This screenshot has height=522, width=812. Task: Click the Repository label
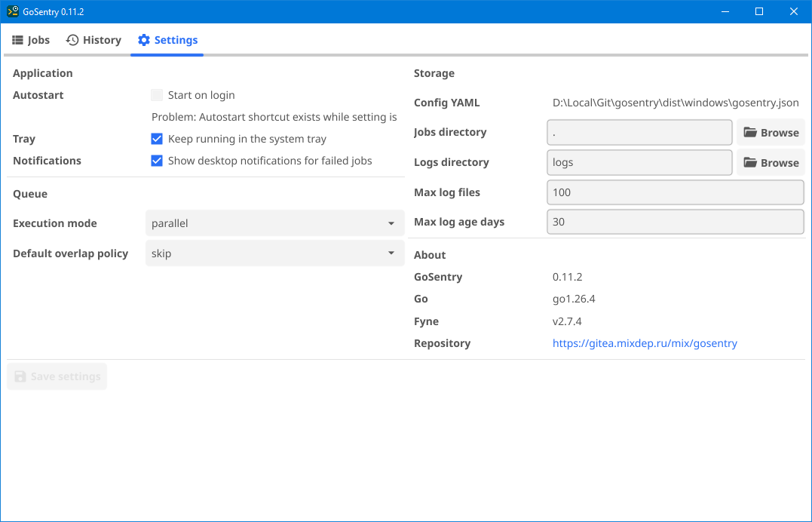coord(443,343)
